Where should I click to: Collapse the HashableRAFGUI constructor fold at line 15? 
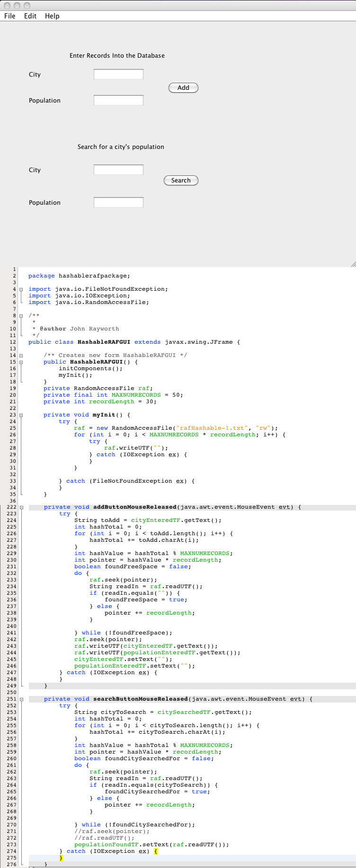pos(21,362)
